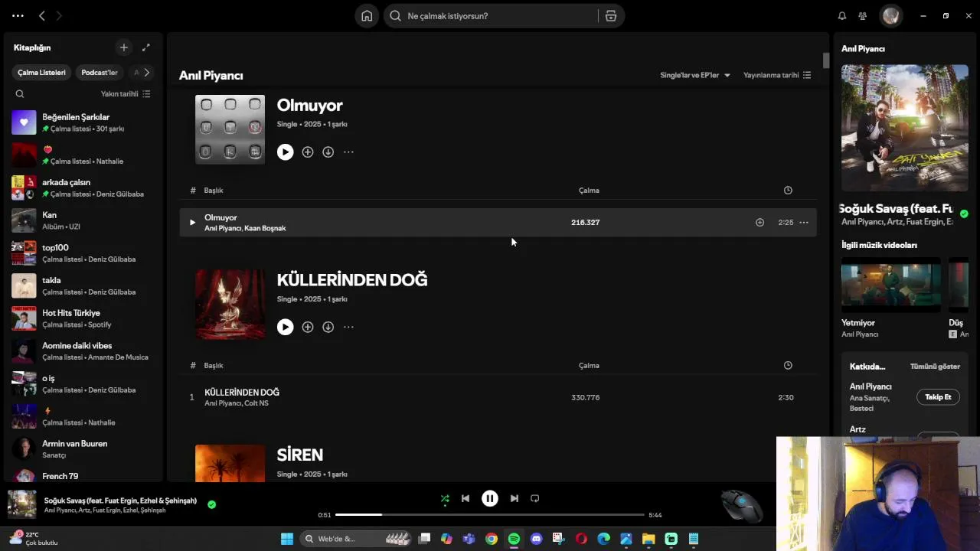The width and height of the screenshot is (980, 551).
Task: Open the takla playlist
Action: [83, 285]
